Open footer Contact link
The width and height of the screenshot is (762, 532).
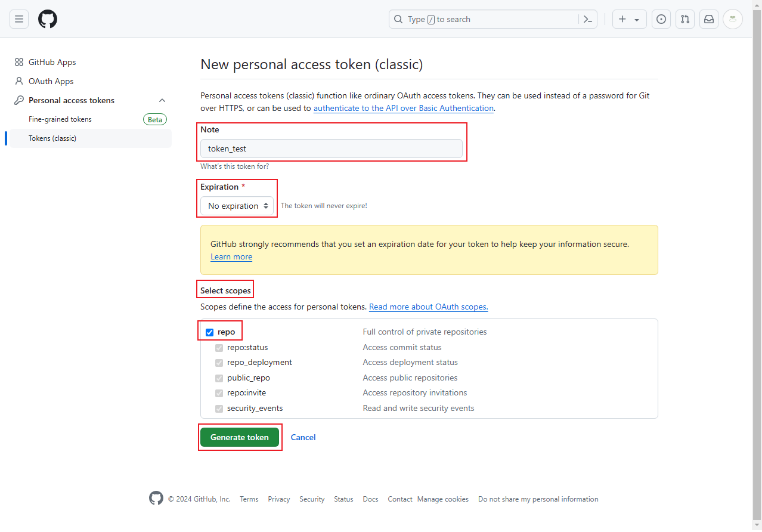[x=400, y=499]
